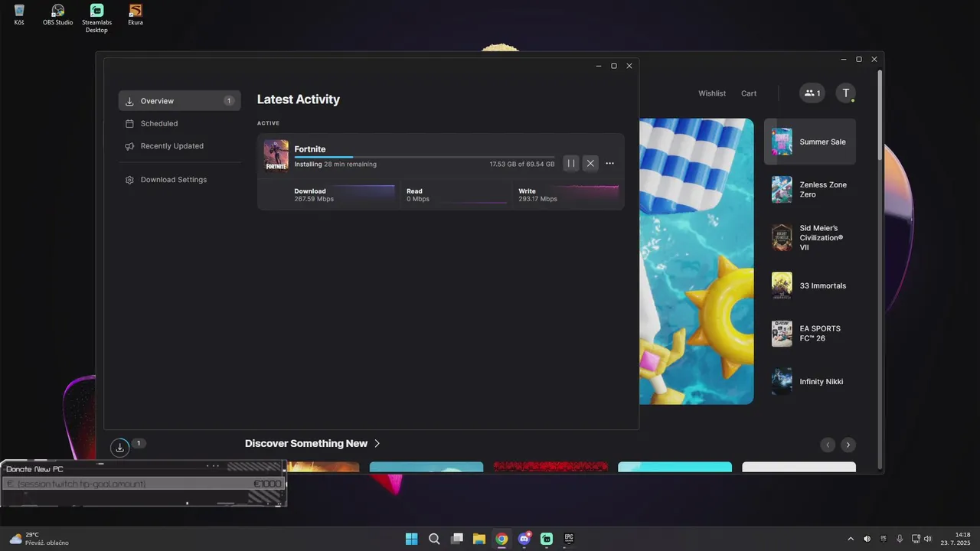Open the volume tray icon
Screen dimensions: 980x551
[928, 539]
